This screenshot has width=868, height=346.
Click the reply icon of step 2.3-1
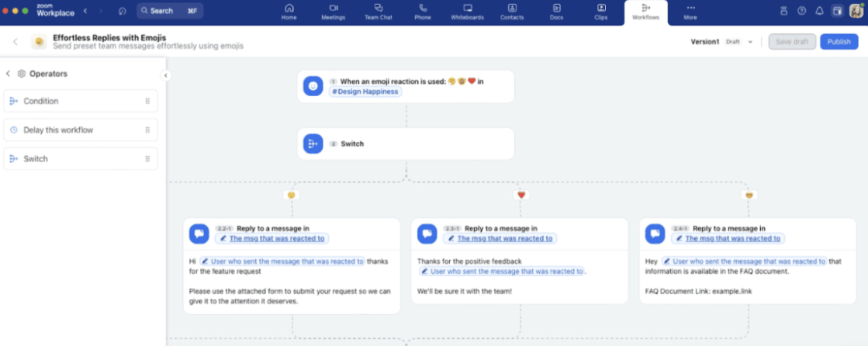coord(427,234)
